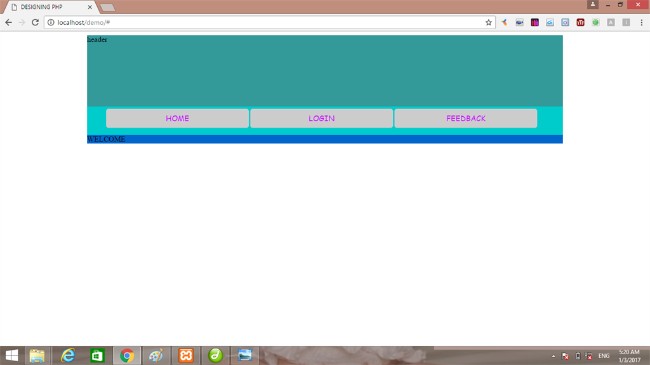Click the browser back arrow
The image size is (650, 365).
pos(9,22)
